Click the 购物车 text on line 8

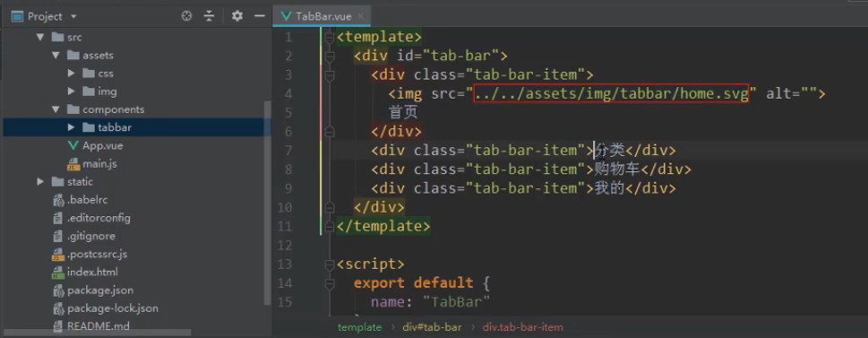click(x=618, y=169)
